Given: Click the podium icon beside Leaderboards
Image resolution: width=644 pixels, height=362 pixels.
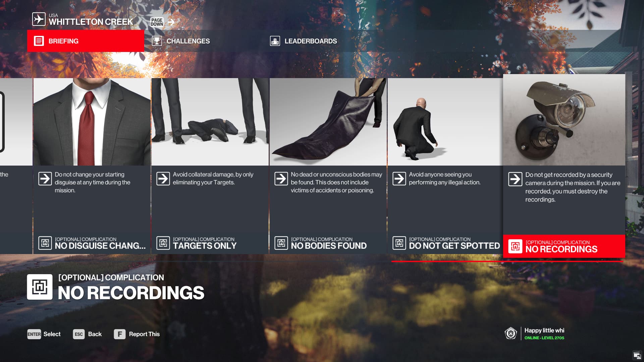Looking at the screenshot, I should (275, 41).
